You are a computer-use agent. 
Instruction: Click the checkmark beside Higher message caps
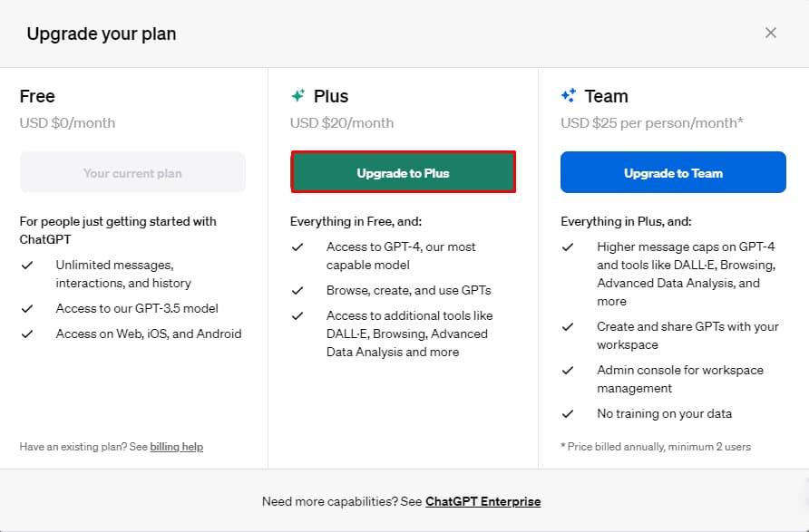click(x=568, y=247)
